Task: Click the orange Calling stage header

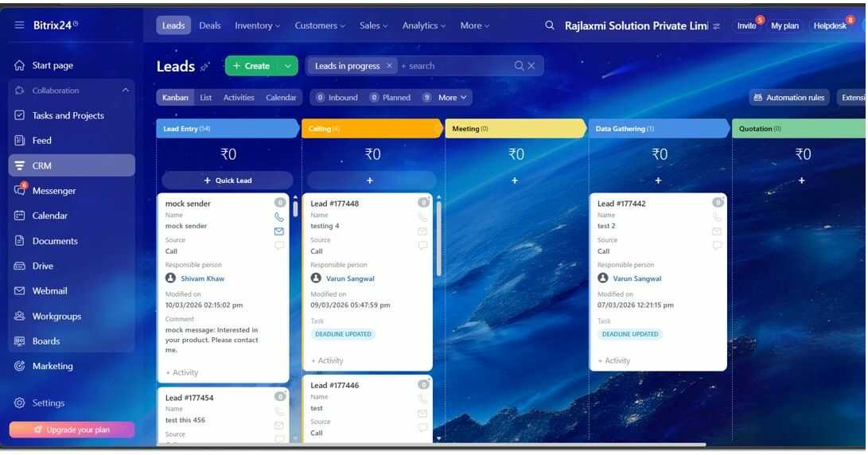Action: click(x=371, y=128)
